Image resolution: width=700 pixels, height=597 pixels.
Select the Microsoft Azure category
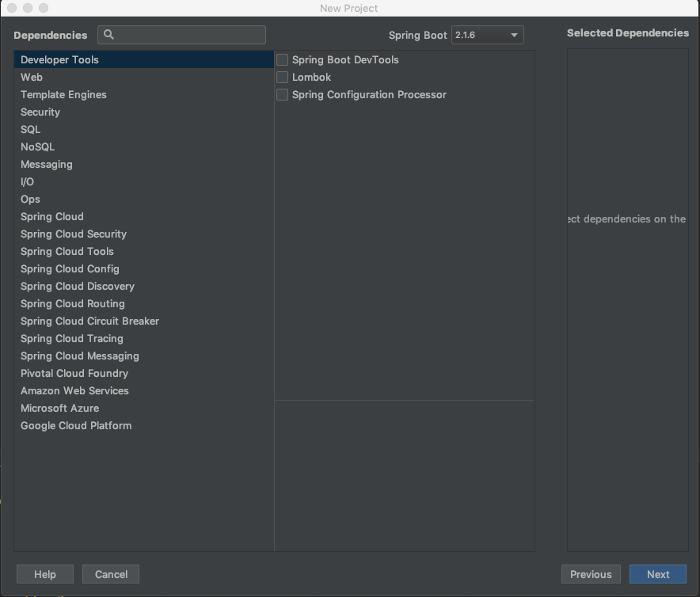(x=144, y=408)
